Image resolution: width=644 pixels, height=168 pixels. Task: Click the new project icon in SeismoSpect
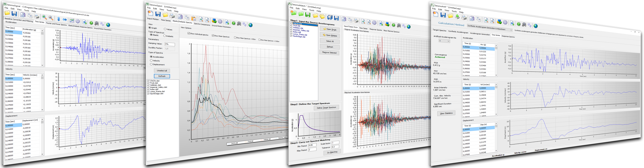pos(151,13)
